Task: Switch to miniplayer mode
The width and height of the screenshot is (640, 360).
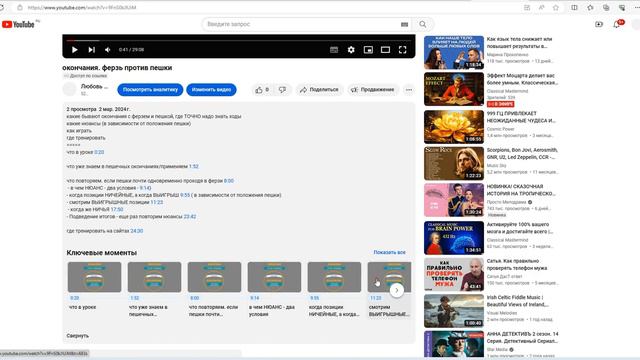Action: pos(368,50)
